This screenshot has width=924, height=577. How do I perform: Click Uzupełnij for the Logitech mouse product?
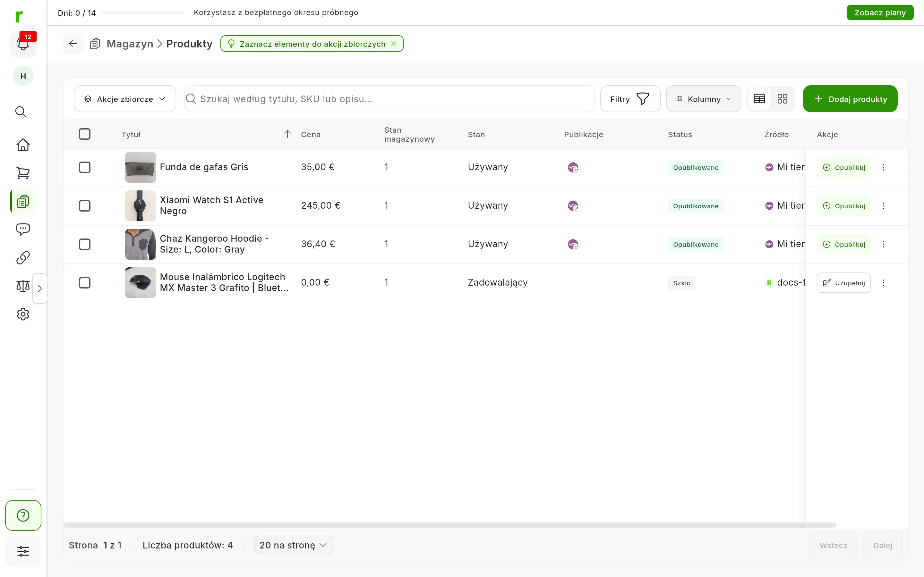(843, 283)
